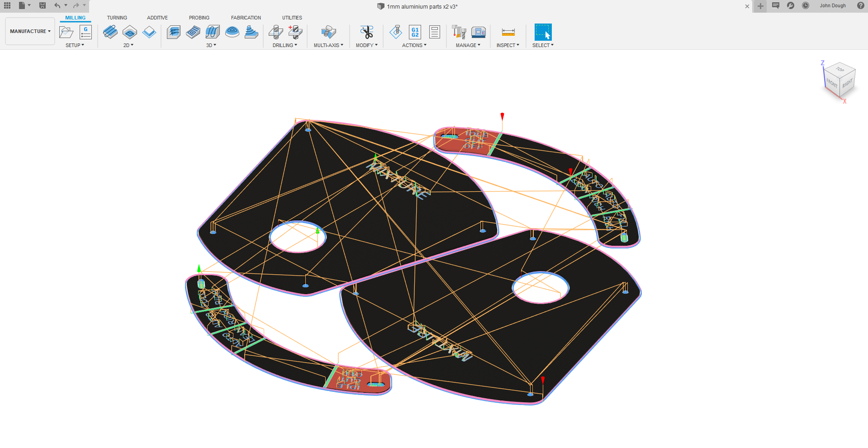Choose the 3D Adaptive Clearing icon

click(174, 32)
